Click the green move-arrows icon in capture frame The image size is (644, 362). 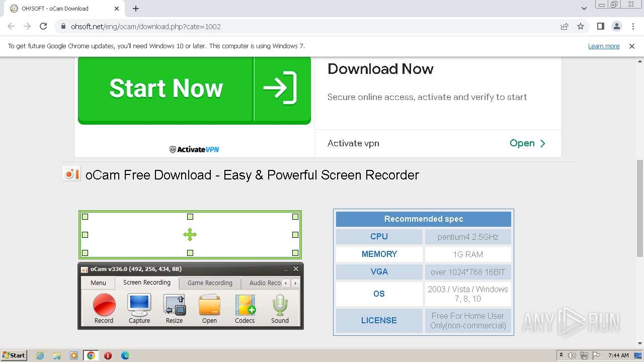(190, 234)
